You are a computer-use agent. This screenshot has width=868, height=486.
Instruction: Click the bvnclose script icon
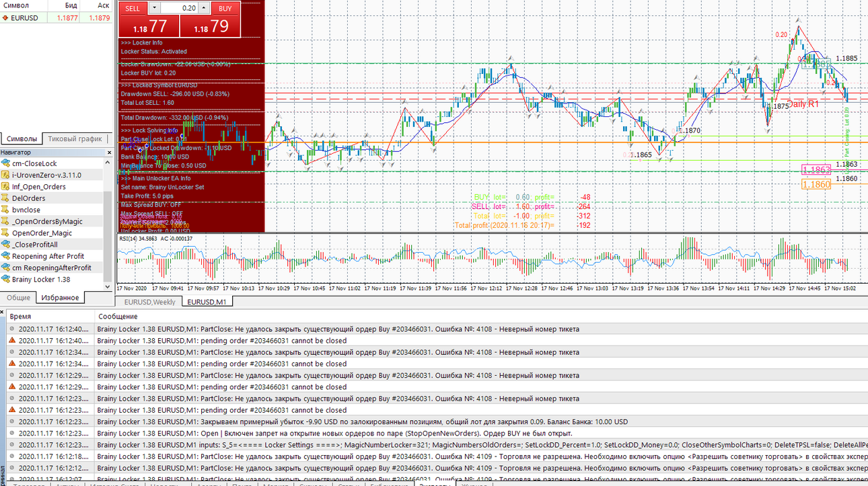6,210
